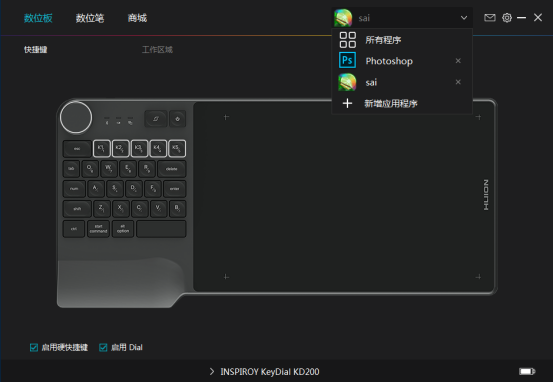Image resolution: width=554 pixels, height=382 pixels.
Task: Click the dial knob on the tablet
Action: pyautogui.click(x=76, y=117)
